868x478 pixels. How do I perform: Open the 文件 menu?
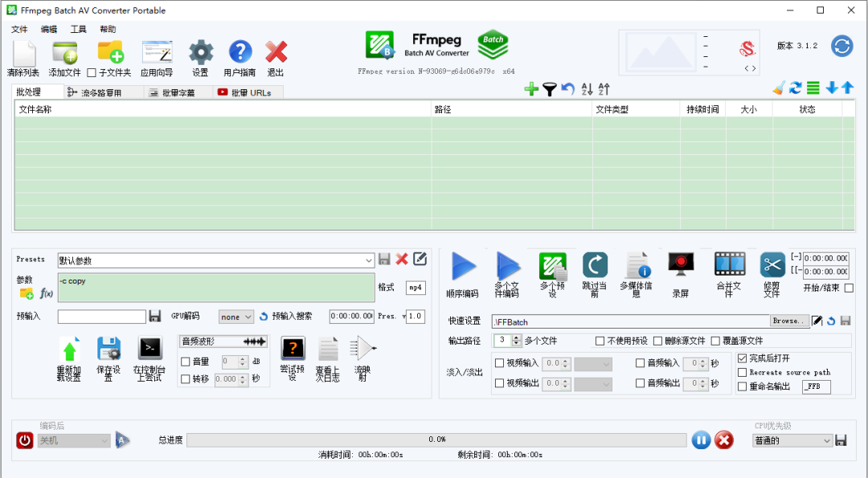point(19,29)
